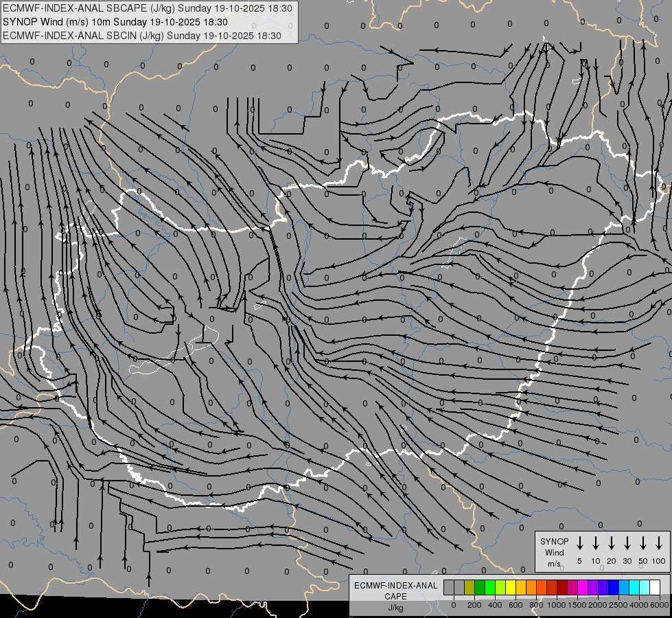Choose the orange-red swatch after the 800 tick
Image resolution: width=672 pixels, height=618 pixels.
click(x=542, y=587)
